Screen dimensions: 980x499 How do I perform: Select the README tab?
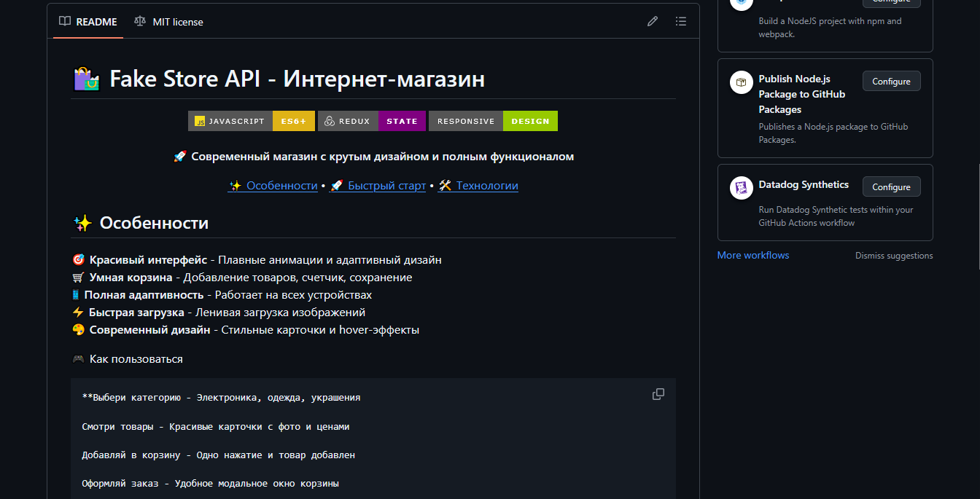point(95,21)
